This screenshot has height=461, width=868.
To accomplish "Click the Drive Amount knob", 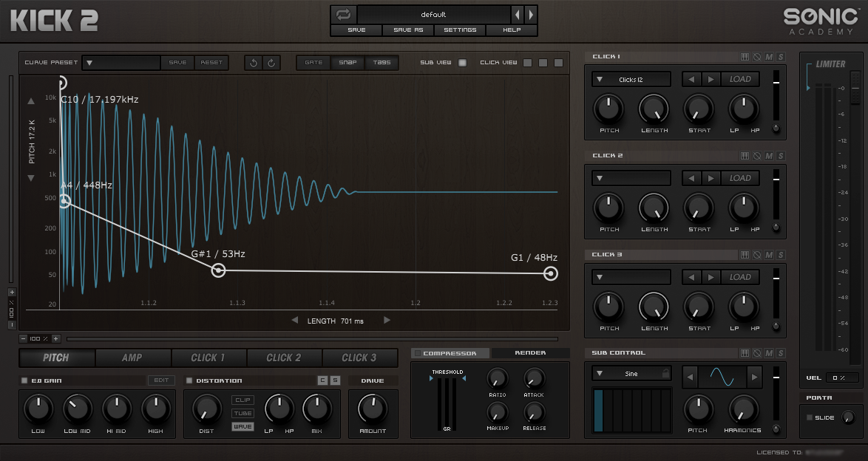I will coord(373,409).
